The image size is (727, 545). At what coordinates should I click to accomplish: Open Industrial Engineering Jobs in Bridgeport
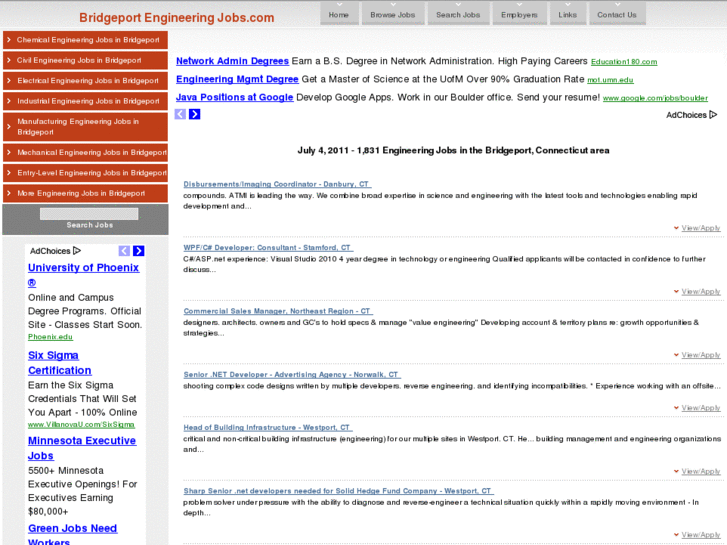click(x=85, y=101)
